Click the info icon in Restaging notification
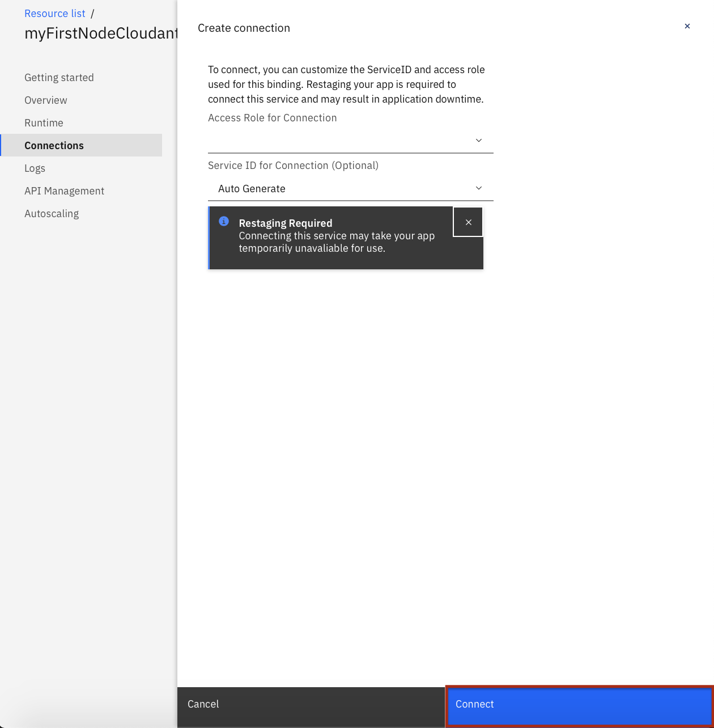Viewport: 714px width, 728px height. pos(224,221)
